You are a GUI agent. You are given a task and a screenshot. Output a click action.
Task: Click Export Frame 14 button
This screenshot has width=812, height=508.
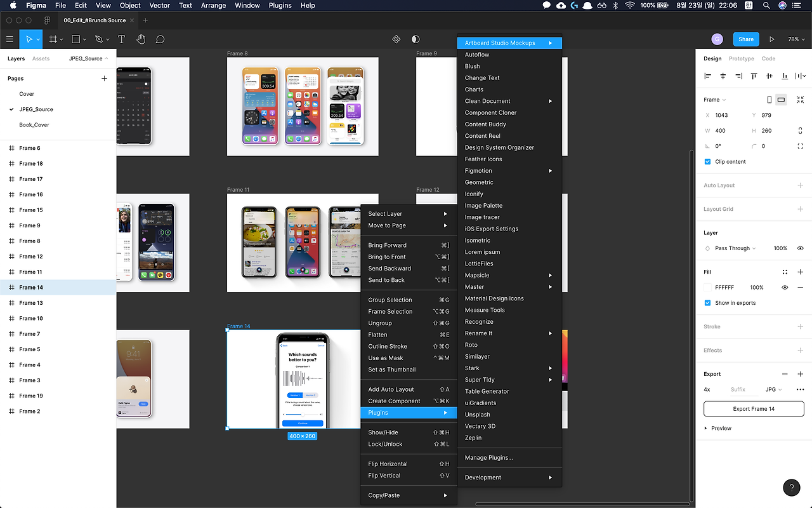click(754, 409)
